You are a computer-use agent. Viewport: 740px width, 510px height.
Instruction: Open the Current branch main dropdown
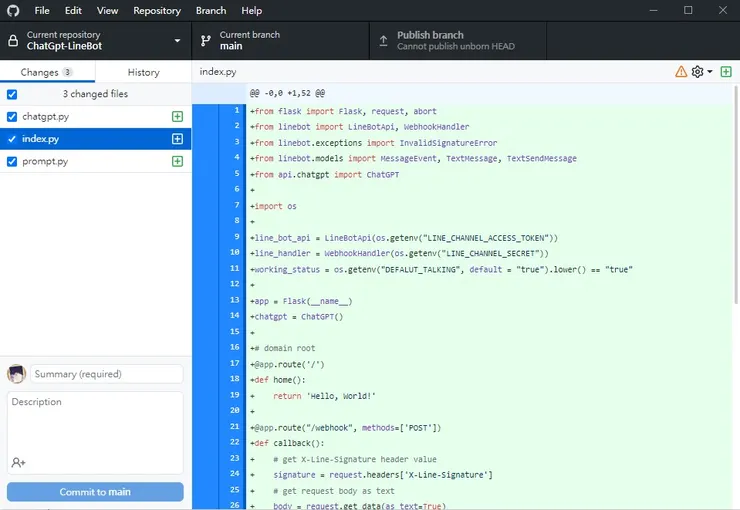pos(278,41)
